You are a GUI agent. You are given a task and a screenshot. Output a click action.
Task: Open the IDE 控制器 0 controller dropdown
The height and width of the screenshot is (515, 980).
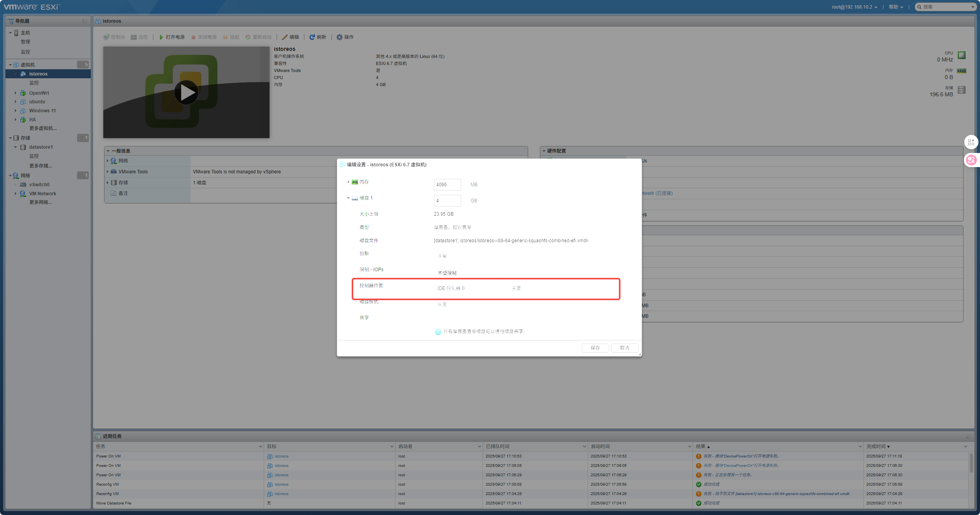click(468, 288)
